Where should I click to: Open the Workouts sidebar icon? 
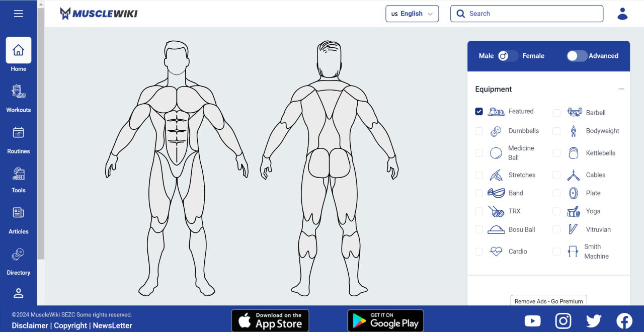(x=19, y=92)
